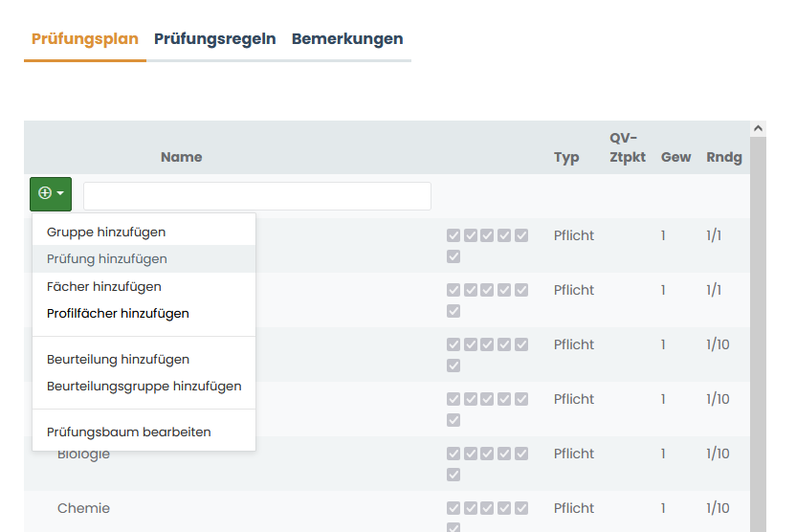Select Fächer hinzufügen option
796x532 pixels.
[x=144, y=286]
